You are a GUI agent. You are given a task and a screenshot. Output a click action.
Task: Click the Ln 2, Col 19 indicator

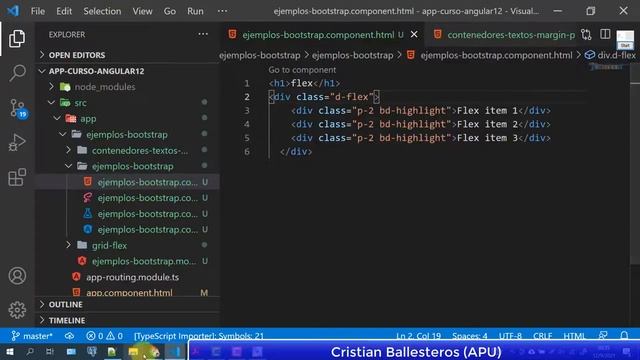pos(418,336)
